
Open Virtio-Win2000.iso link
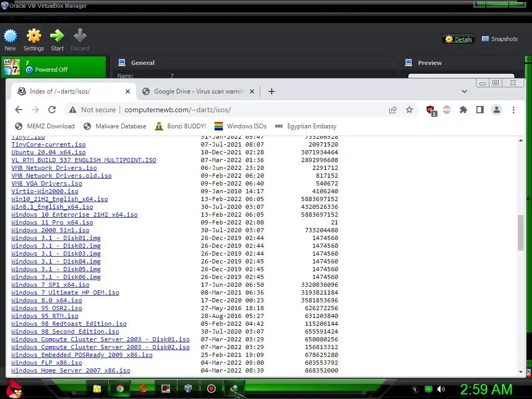click(x=45, y=191)
